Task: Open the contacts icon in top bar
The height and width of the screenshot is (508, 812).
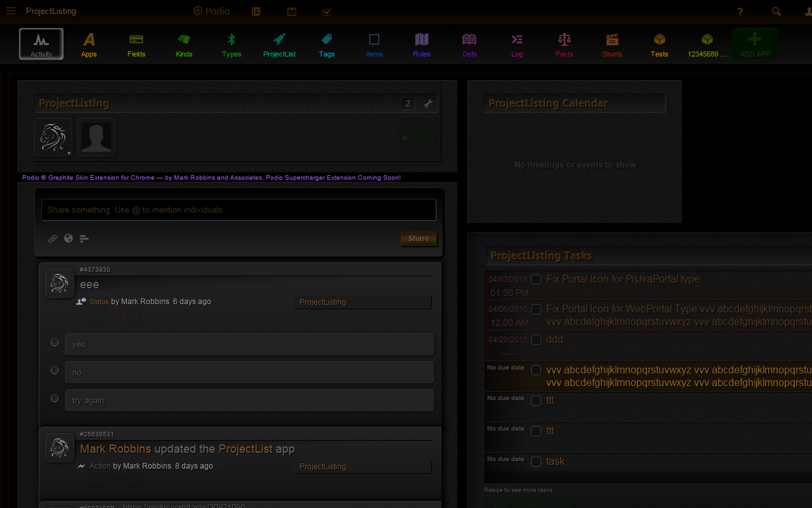Action: coord(256,11)
